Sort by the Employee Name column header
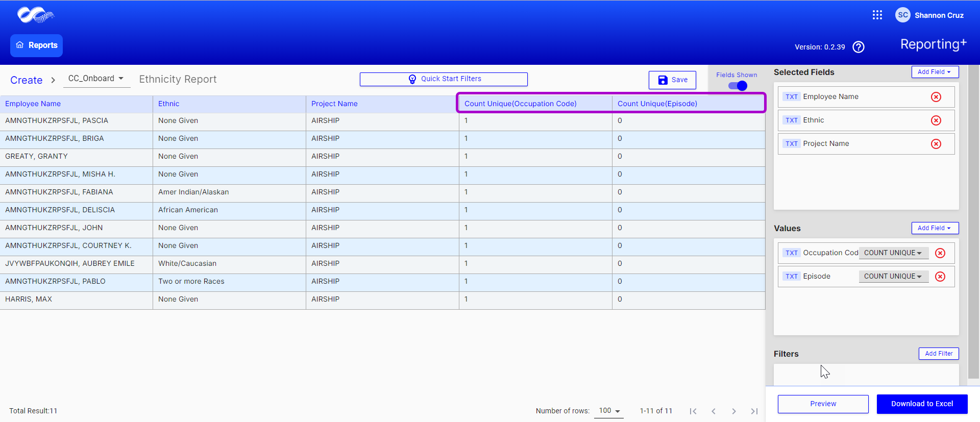This screenshot has height=422, width=980. 33,104
